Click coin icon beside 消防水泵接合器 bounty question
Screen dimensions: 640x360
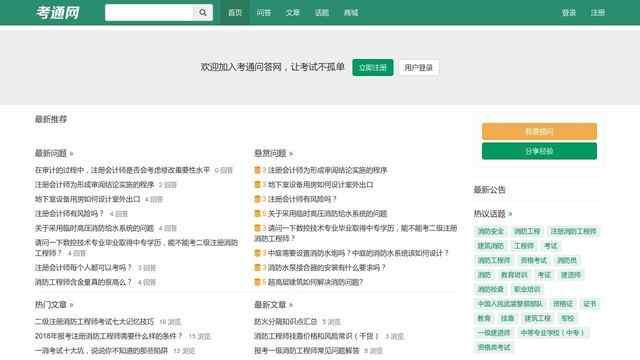pos(258,268)
